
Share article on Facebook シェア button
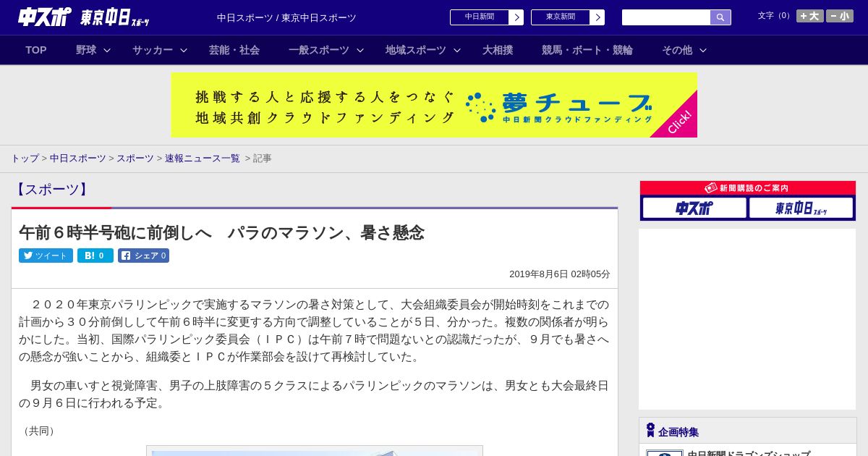(143, 256)
